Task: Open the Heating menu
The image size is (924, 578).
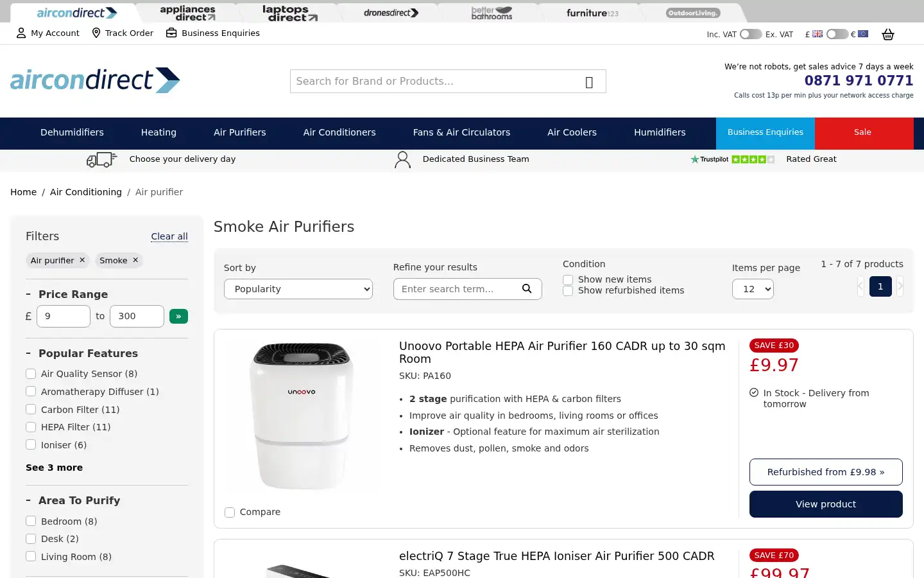Action: click(x=158, y=132)
